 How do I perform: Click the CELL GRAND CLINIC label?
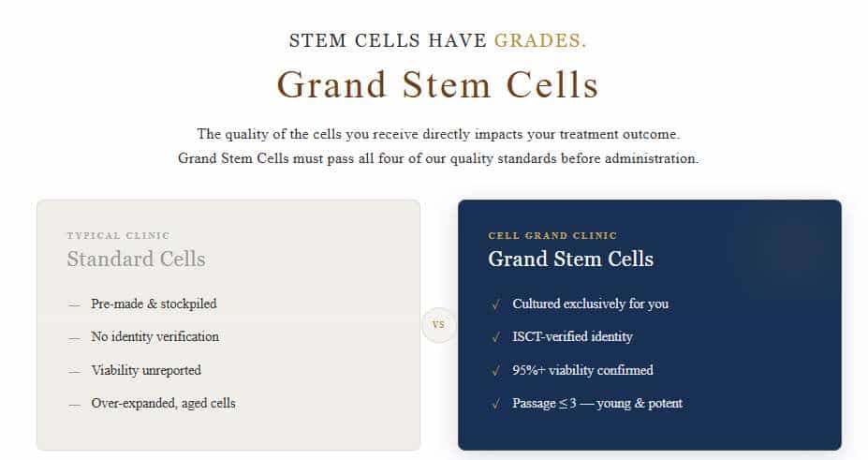[552, 236]
